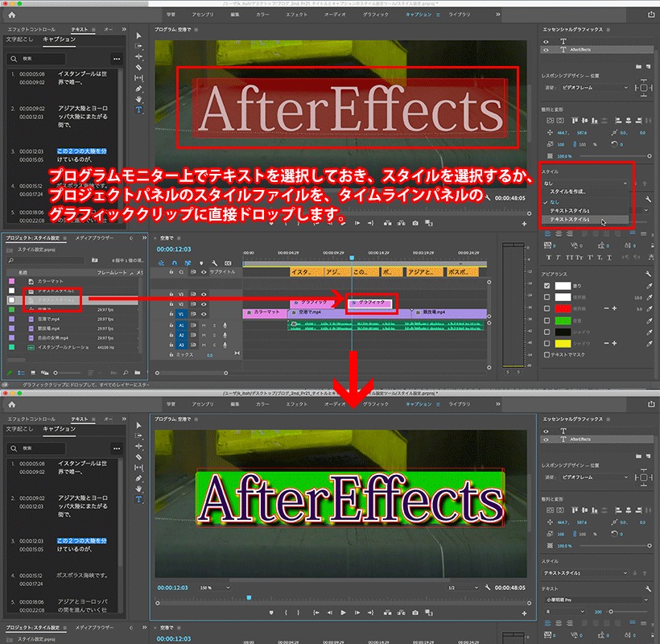Select the highlighted テキストスタイル1 menu entry

click(x=585, y=220)
